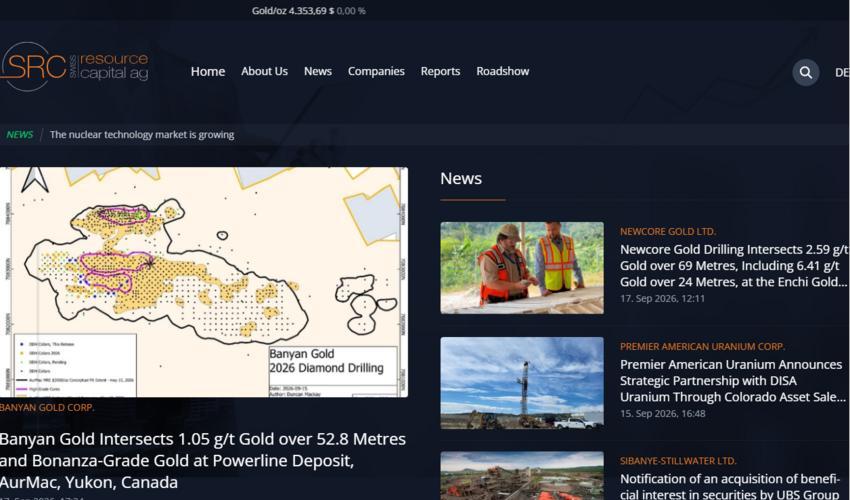850x500 pixels.
Task: Click the BANYAN GOLD CORP. company label
Action: [x=47, y=407]
